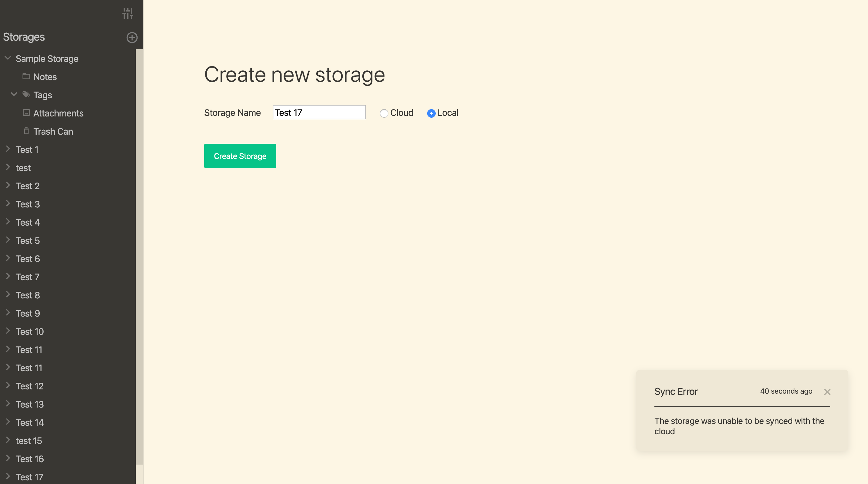
Task: Expand the Test 16 storage chevron
Action: pyautogui.click(x=8, y=459)
